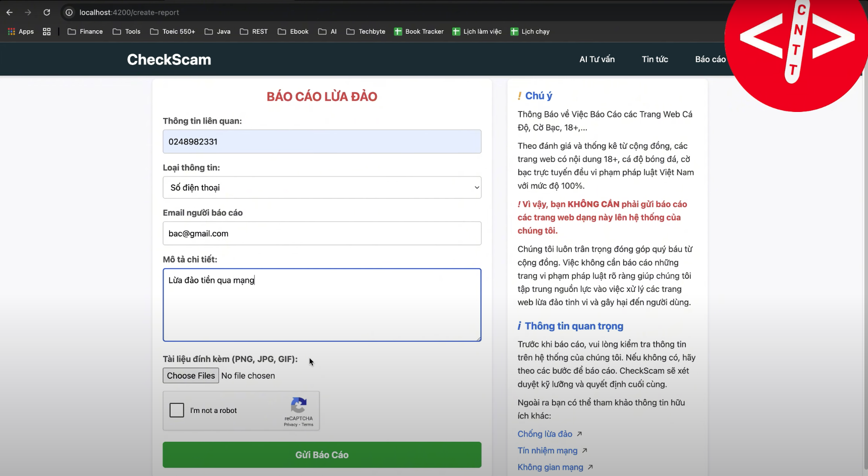Image resolution: width=868 pixels, height=476 pixels.
Task: Open the Toeic 550+ bookmark folder
Action: [173, 31]
